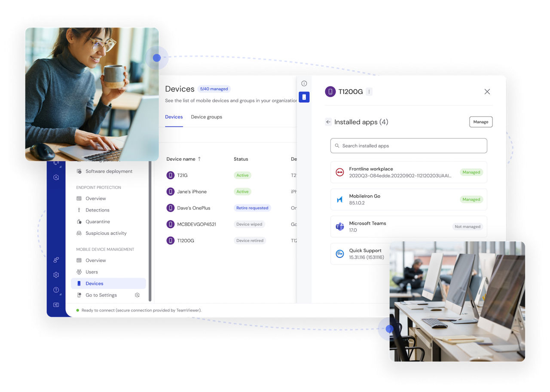
Task: Click Endpoint Protection Overview icon
Action: [79, 199]
